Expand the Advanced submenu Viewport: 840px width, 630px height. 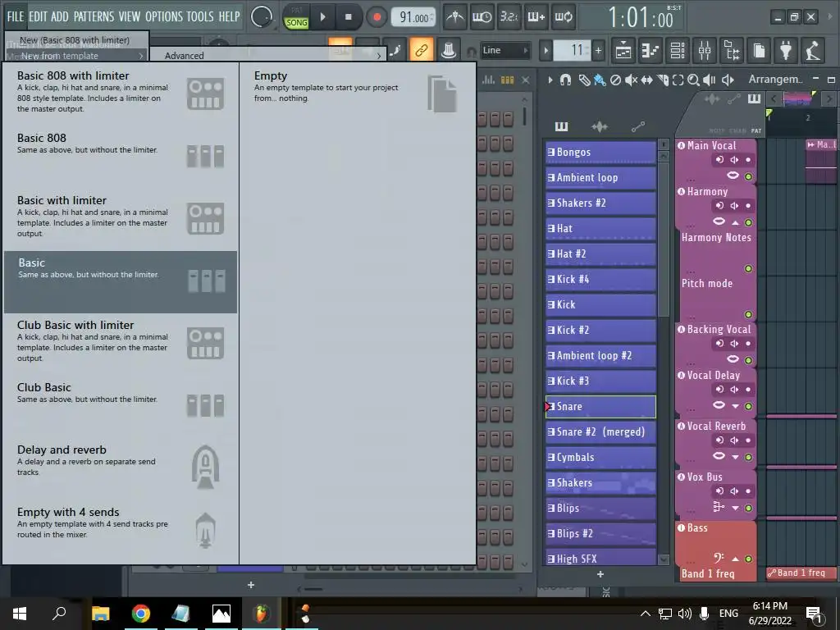(267, 55)
